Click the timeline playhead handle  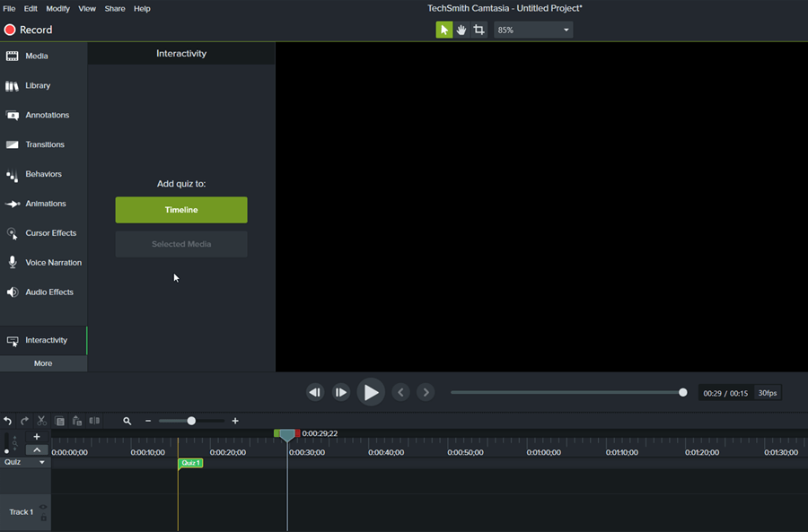click(x=287, y=436)
